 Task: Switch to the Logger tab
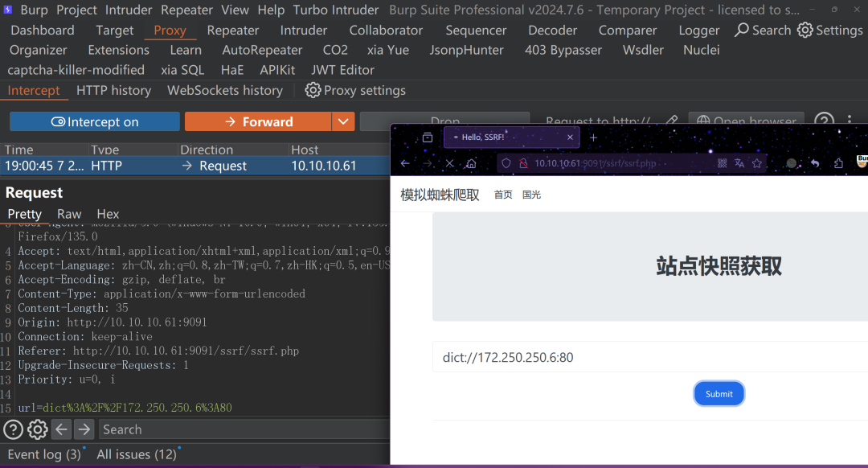tap(699, 31)
